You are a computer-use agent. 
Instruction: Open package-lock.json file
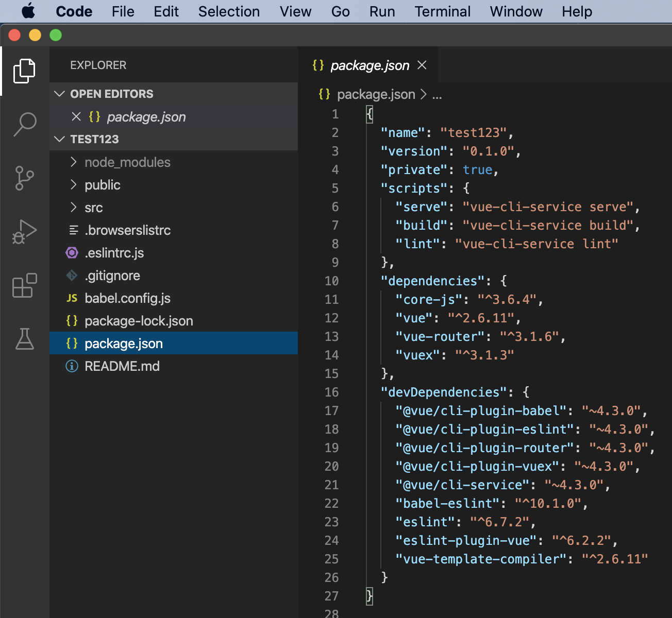139,321
